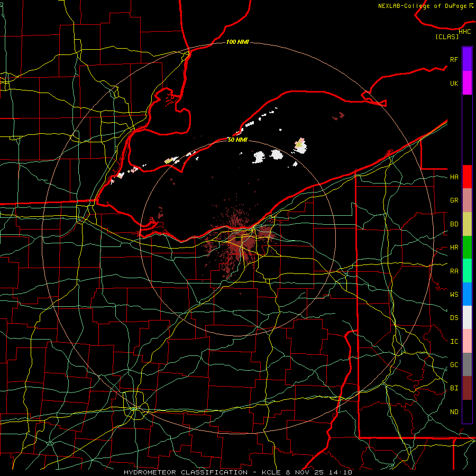Click the 50 NMI range ring label

237,140
